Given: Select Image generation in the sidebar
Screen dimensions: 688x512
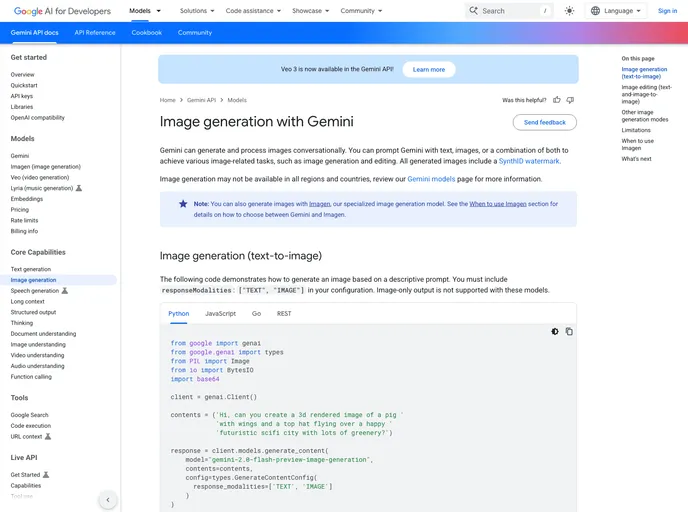Looking at the screenshot, I should point(33,280).
